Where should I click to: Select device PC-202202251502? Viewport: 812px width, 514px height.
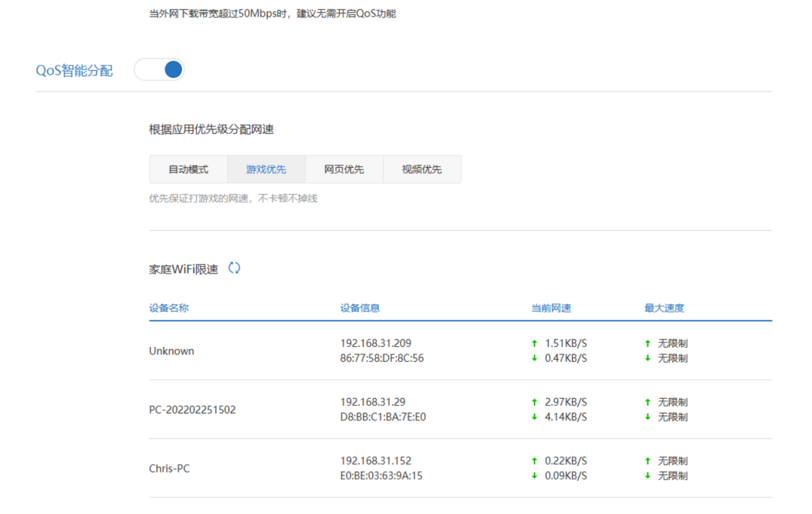click(x=192, y=410)
